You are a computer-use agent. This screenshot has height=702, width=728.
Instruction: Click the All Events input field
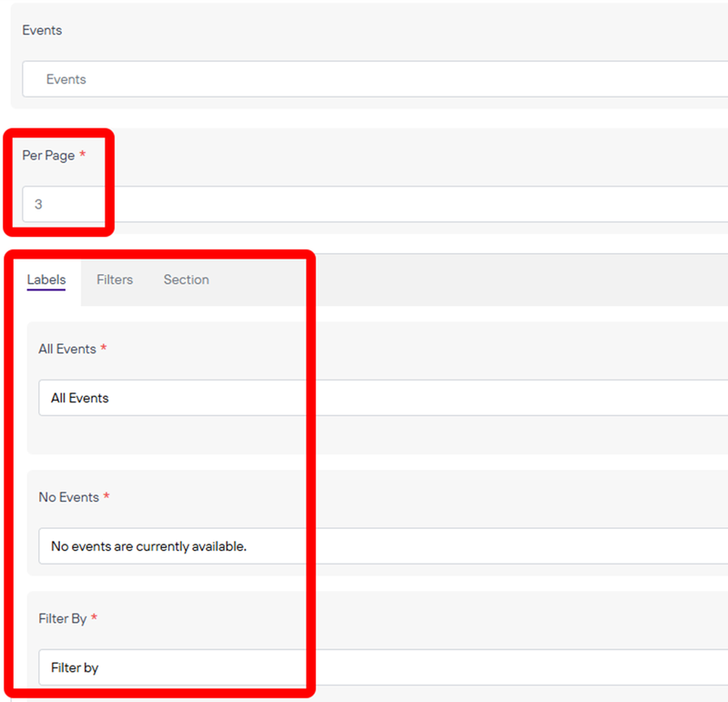tap(383, 398)
